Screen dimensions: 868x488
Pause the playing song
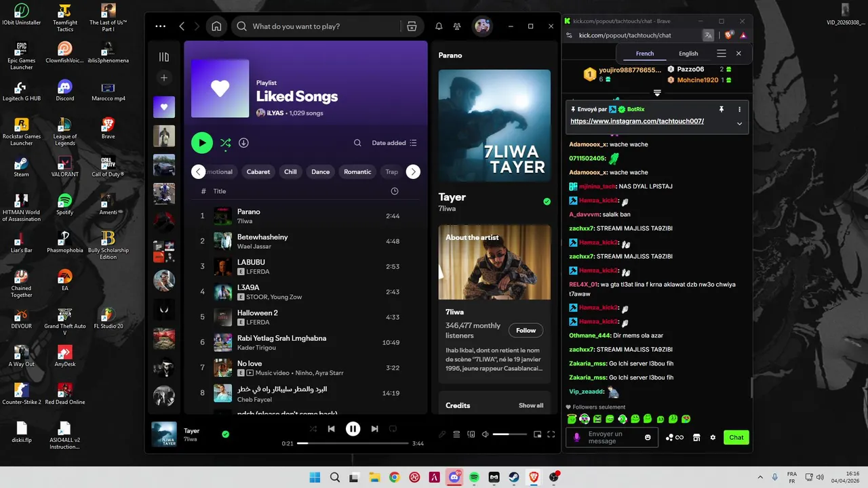click(353, 429)
